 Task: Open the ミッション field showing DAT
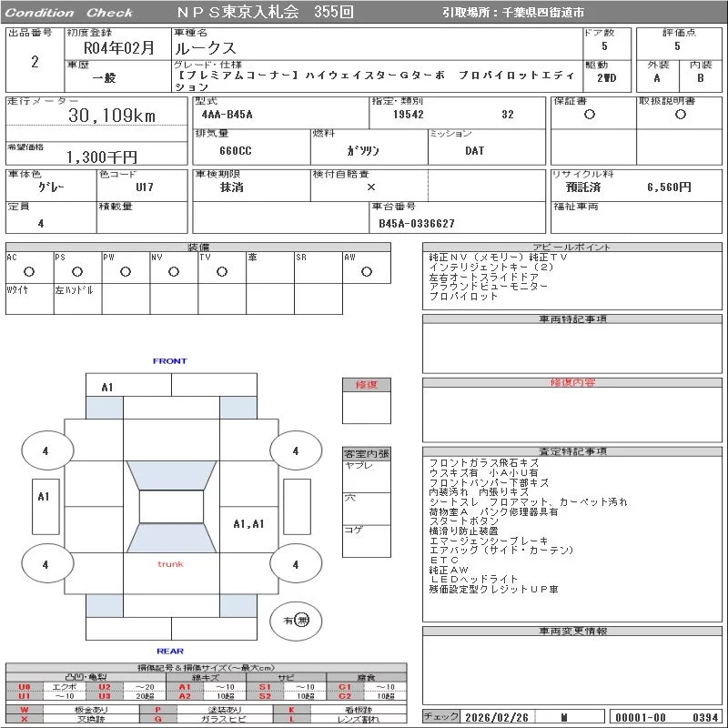[x=475, y=151]
